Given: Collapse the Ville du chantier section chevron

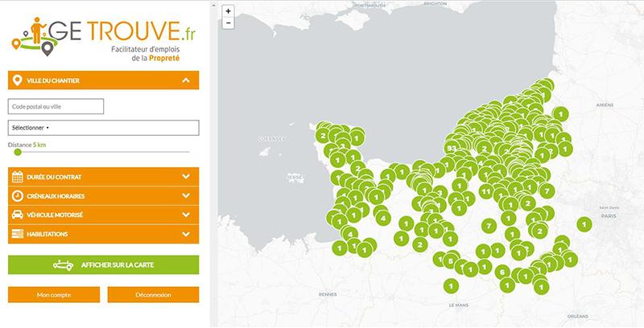Looking at the screenshot, I should [186, 80].
